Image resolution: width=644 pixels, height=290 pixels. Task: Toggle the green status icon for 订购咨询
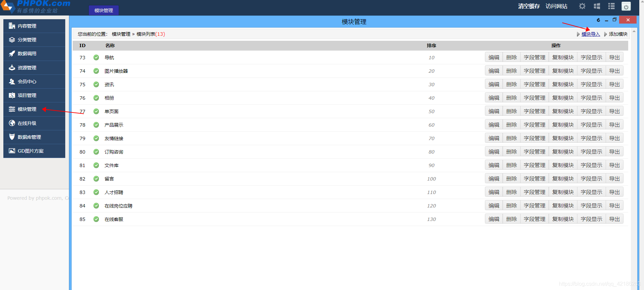click(x=96, y=152)
